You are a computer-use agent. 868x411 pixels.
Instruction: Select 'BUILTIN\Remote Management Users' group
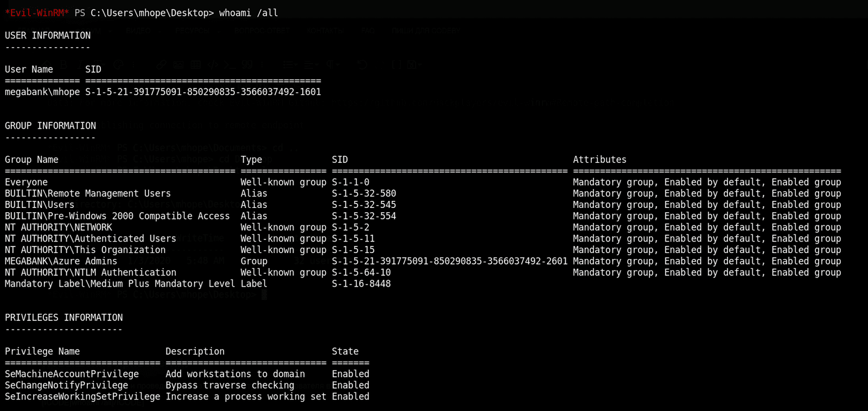point(88,193)
